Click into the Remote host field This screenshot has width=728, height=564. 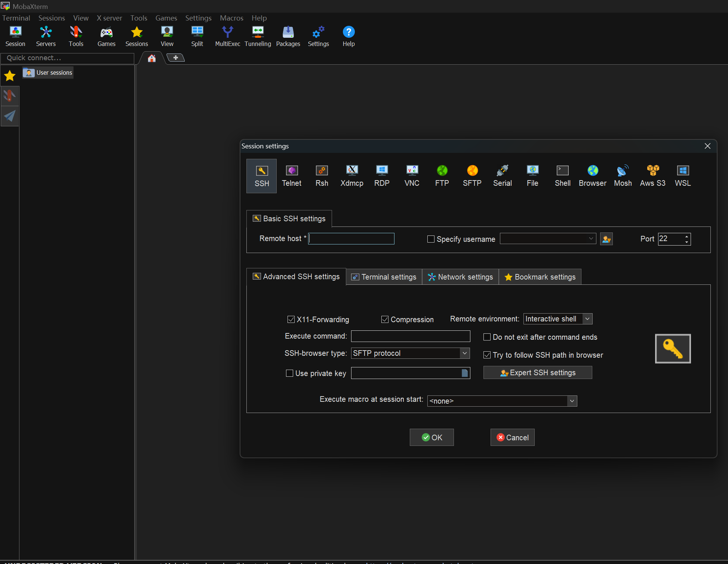(x=351, y=239)
